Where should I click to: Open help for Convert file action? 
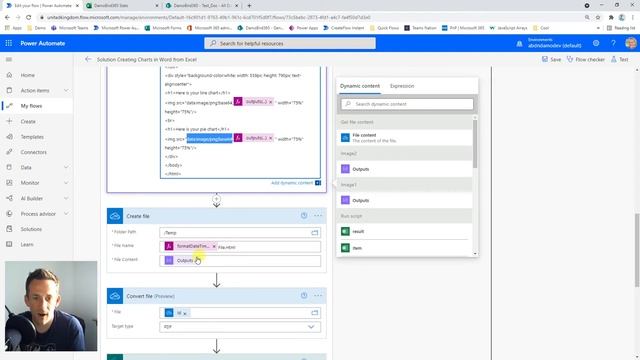click(x=304, y=296)
